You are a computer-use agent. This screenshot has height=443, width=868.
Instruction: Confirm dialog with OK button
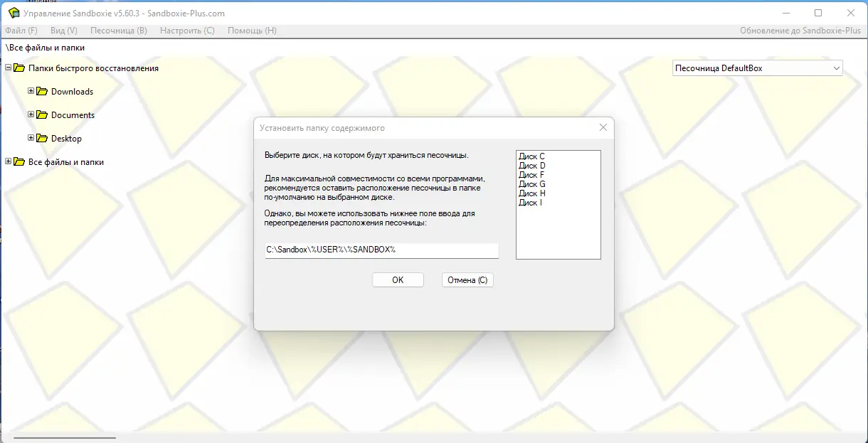tap(398, 280)
